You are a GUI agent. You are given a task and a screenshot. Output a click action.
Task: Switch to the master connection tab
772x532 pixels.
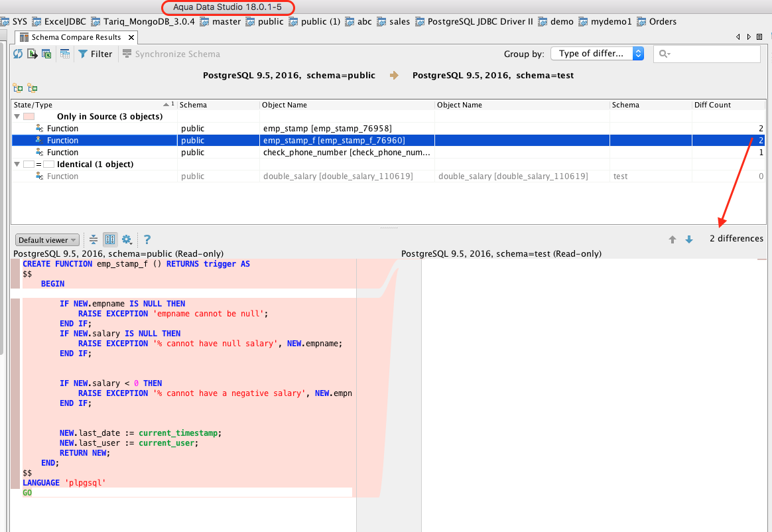pyautogui.click(x=221, y=22)
